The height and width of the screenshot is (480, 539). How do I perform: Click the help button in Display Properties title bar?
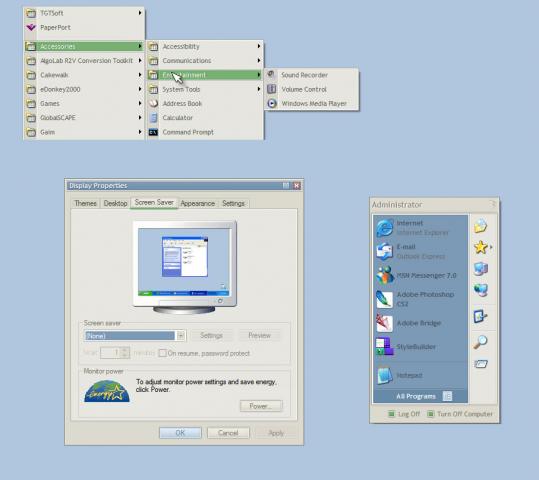click(x=286, y=186)
